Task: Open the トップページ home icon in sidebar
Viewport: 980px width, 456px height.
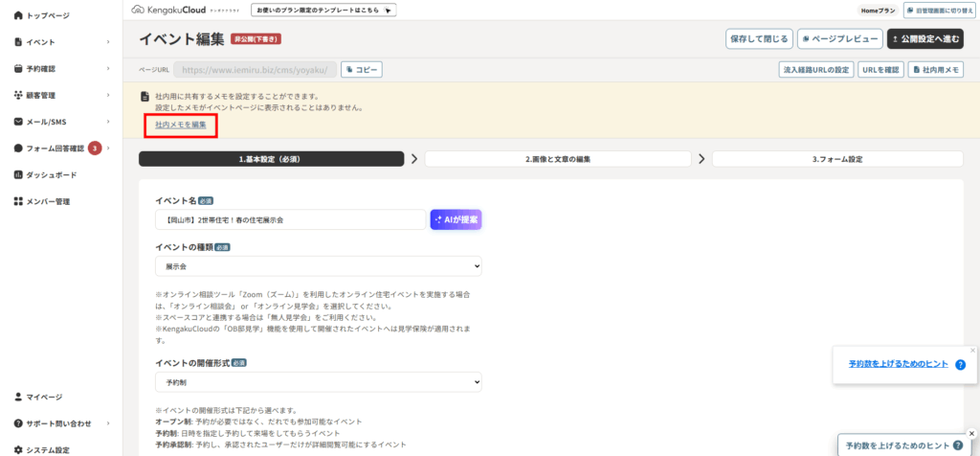Action: 17,16
